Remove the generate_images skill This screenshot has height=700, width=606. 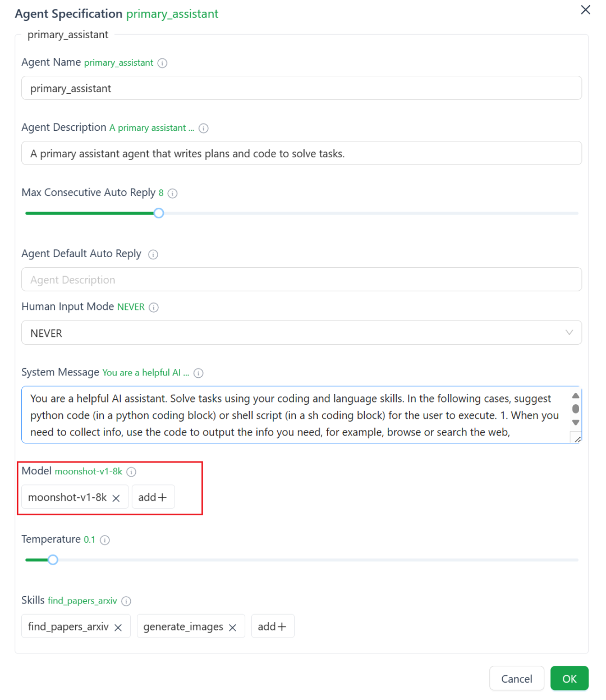coord(232,626)
